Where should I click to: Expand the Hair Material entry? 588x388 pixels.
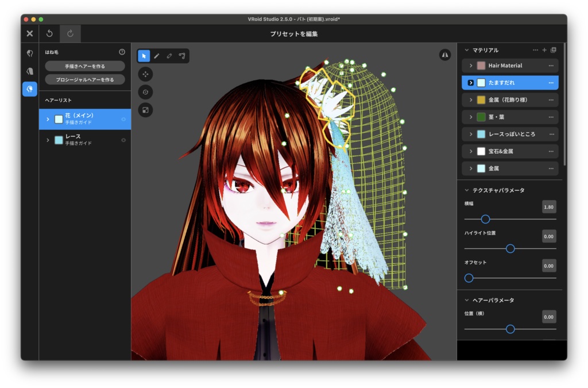[x=471, y=66]
